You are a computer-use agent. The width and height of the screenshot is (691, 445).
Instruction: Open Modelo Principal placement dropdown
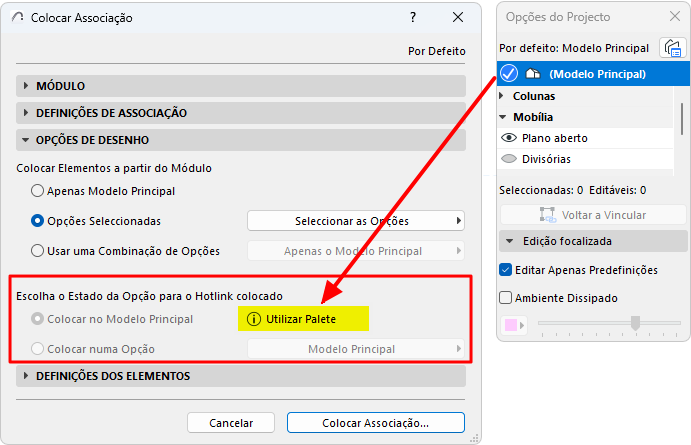[x=356, y=349]
